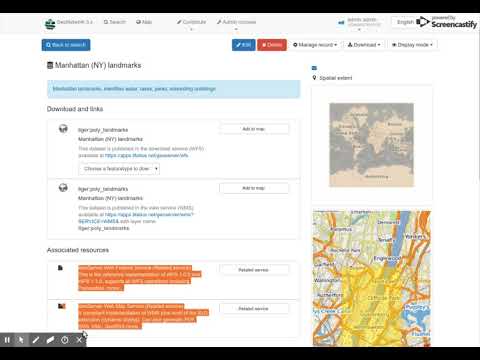The height and width of the screenshot is (360, 480).
Task: Click the thumbnail icon beside Web Map Service resource
Action: (x=62, y=306)
